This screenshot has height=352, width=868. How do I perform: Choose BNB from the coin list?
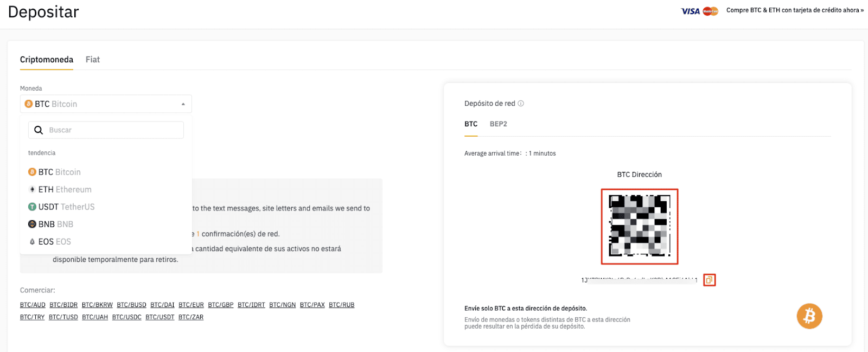[x=106, y=224]
